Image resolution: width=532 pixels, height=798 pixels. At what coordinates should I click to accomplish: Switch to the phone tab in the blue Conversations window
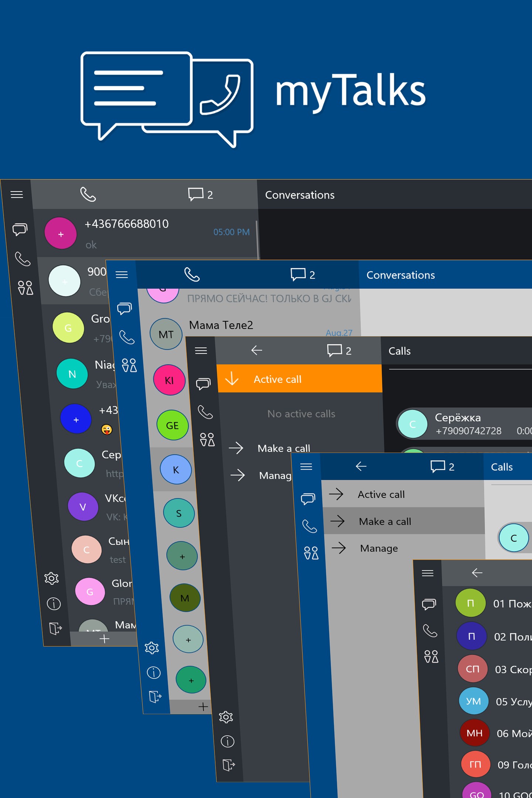coord(192,274)
